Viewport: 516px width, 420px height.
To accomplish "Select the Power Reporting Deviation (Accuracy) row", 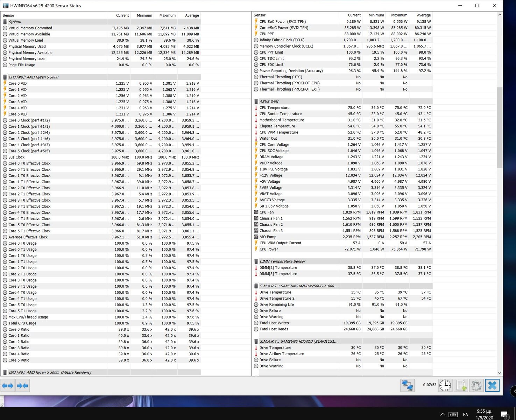I will [x=342, y=71].
